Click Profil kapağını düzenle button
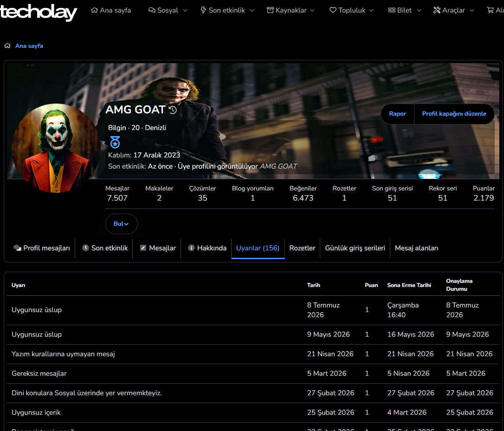The image size is (504, 431). tap(454, 113)
